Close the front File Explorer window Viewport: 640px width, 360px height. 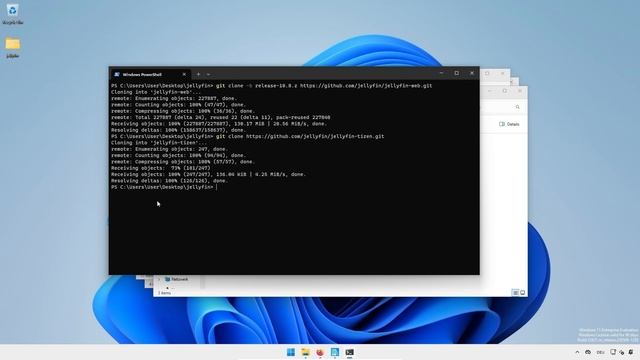520,91
